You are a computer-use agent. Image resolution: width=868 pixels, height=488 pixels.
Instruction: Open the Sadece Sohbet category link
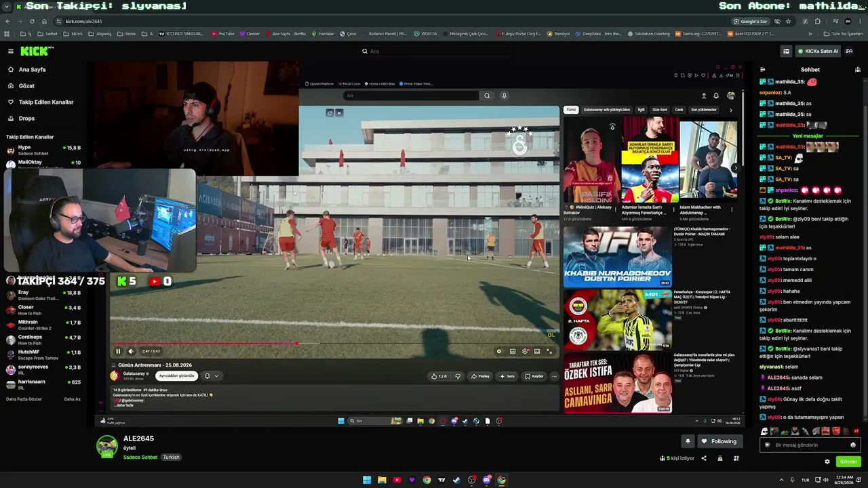[x=140, y=457]
